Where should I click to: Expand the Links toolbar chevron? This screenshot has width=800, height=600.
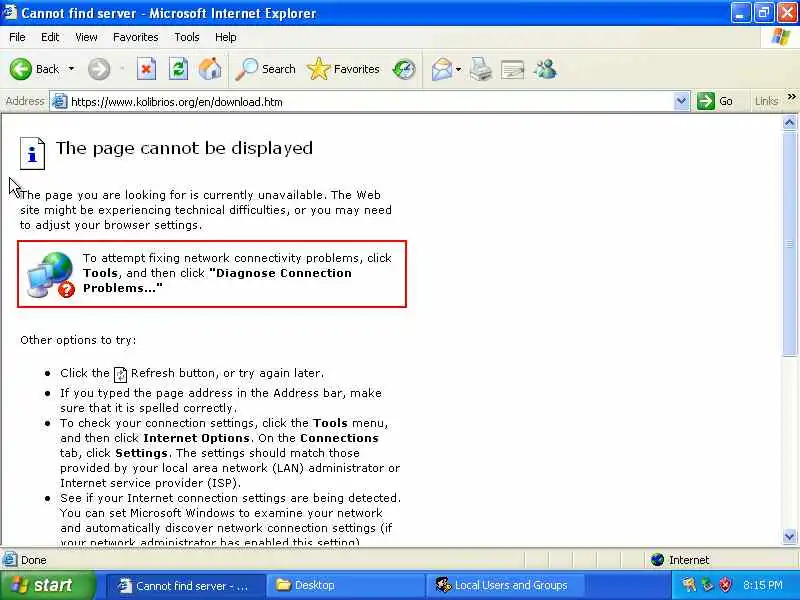(x=791, y=97)
